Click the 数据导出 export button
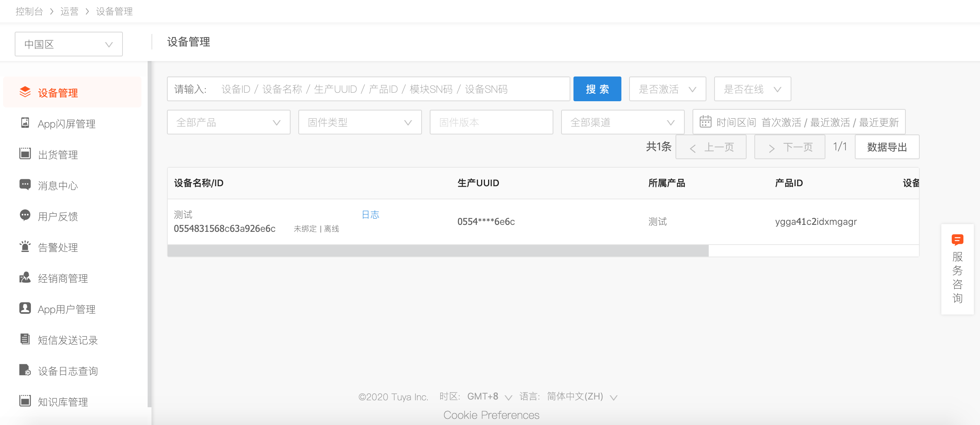Screen dimensions: 980x425 pos(887,147)
